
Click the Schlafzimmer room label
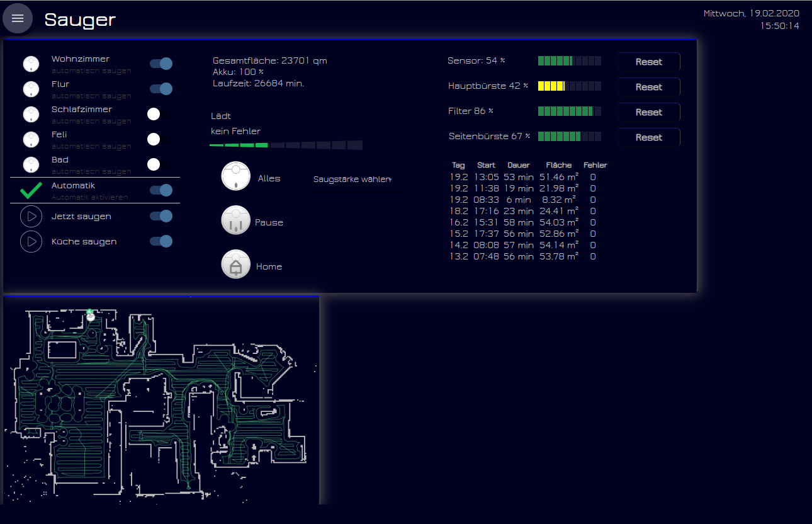[x=82, y=110]
